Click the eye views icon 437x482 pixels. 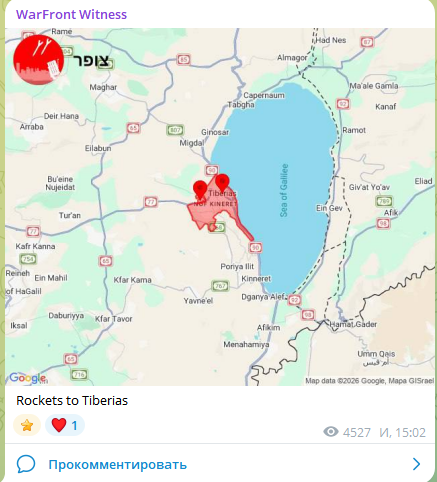tap(331, 432)
